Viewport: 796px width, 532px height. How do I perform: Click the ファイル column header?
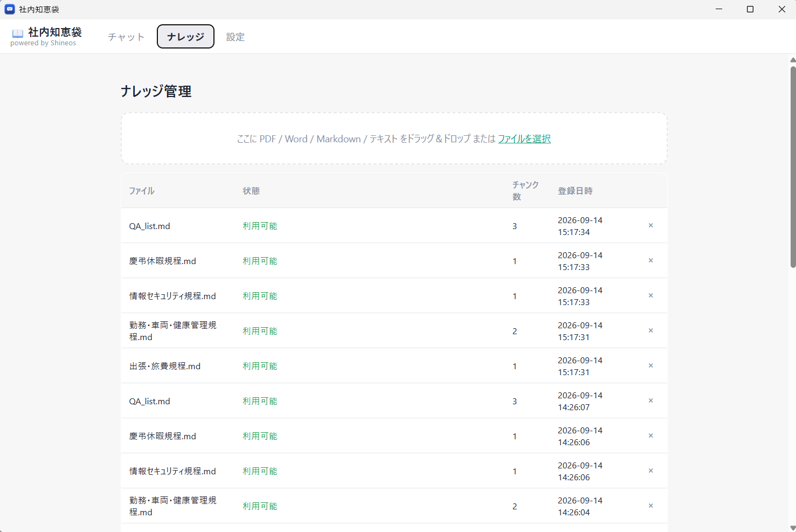142,191
